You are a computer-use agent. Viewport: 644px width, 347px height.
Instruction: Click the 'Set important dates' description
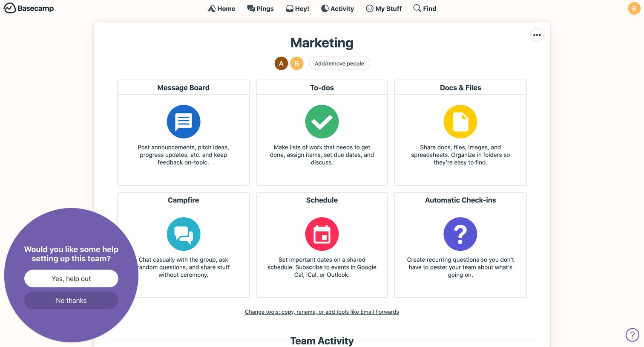(322, 267)
